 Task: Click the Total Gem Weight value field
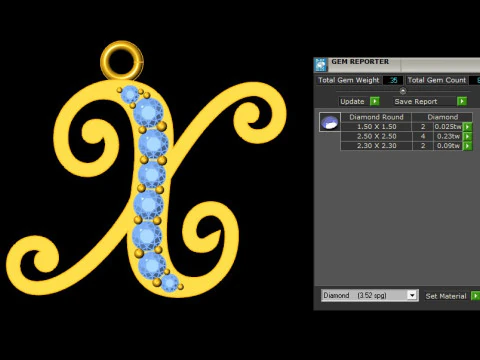click(x=393, y=80)
